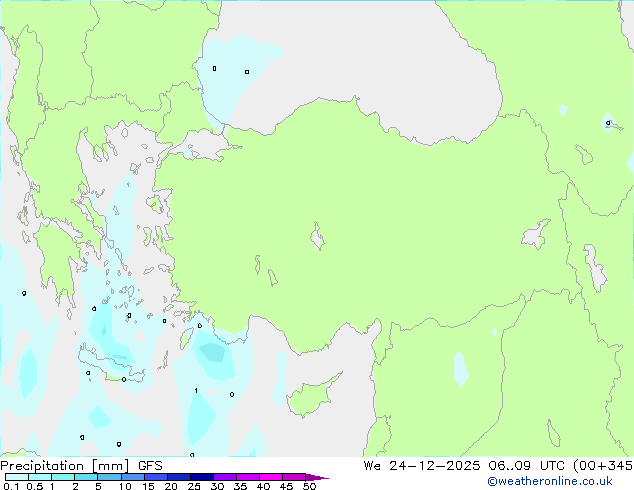Image resolution: width=634 pixels, height=490 pixels.
Task: Click the '0.1' legend scale number
Action: [x=11, y=486]
